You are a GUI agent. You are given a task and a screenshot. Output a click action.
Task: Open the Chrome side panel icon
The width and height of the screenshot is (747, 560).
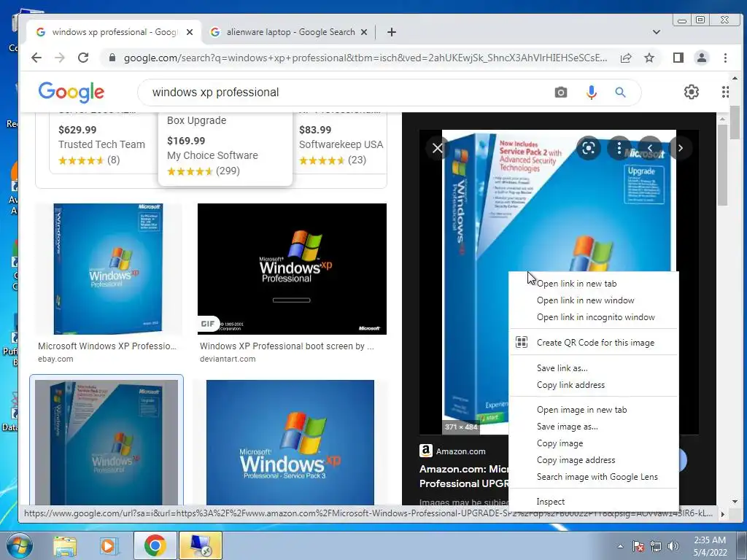click(678, 58)
